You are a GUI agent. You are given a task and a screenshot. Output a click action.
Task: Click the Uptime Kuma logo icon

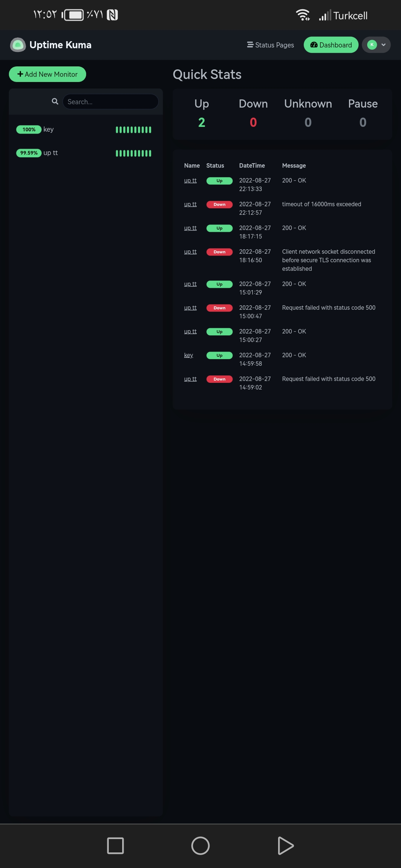coord(18,45)
